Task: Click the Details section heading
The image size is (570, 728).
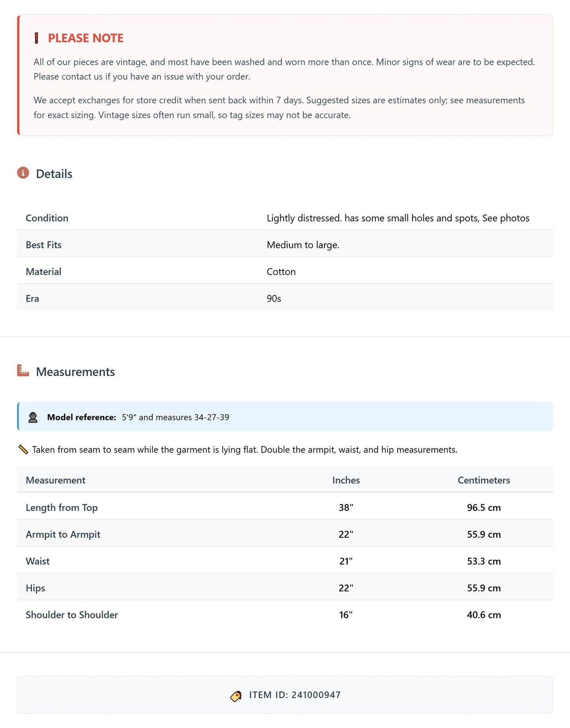Action: (54, 174)
